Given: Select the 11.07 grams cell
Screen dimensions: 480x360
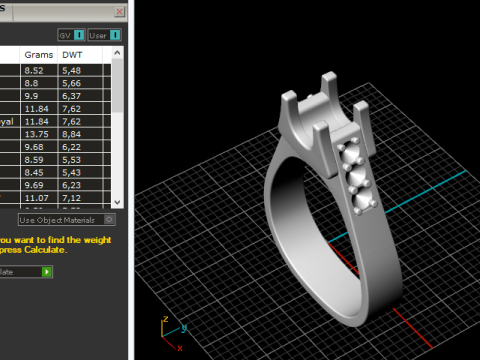Looking at the screenshot, I should (39, 198).
